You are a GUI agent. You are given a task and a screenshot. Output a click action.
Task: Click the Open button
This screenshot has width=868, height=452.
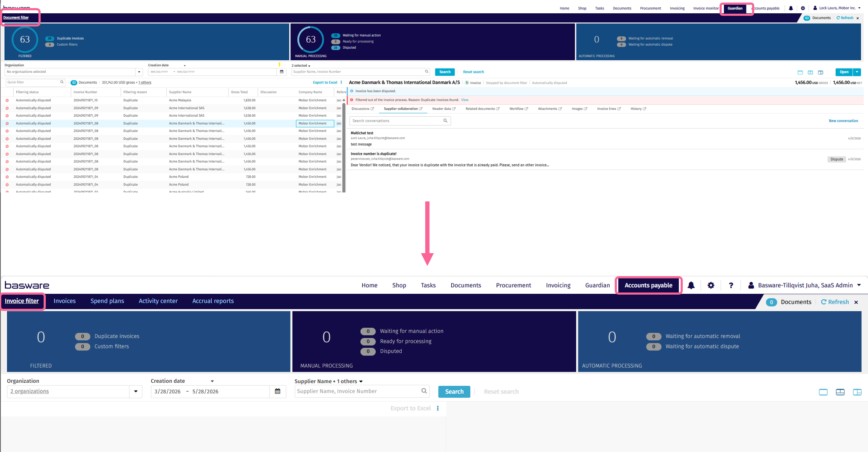pos(844,72)
